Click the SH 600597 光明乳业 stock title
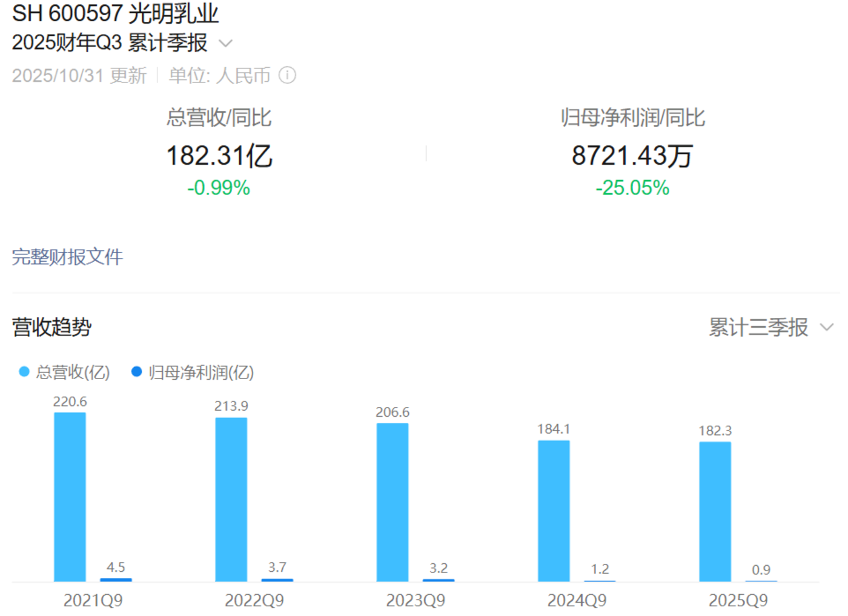Viewport: 848px width, 616px height. coord(115,13)
